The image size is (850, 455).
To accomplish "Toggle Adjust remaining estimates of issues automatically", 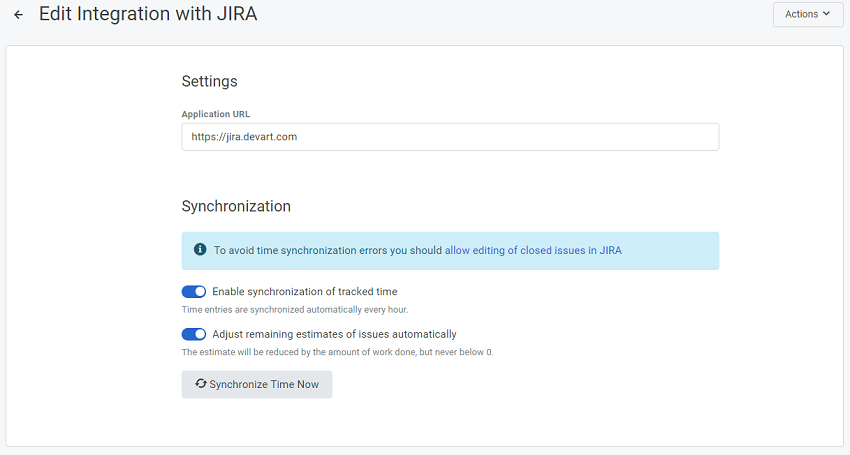I will point(194,334).
